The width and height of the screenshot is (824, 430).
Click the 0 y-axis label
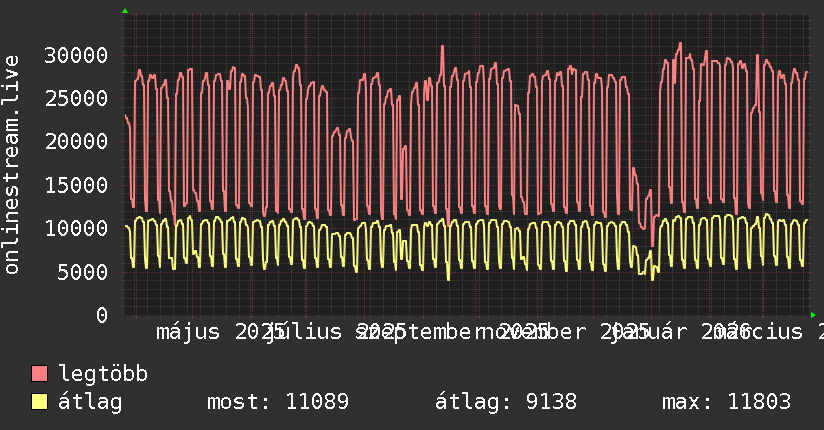tap(102, 315)
